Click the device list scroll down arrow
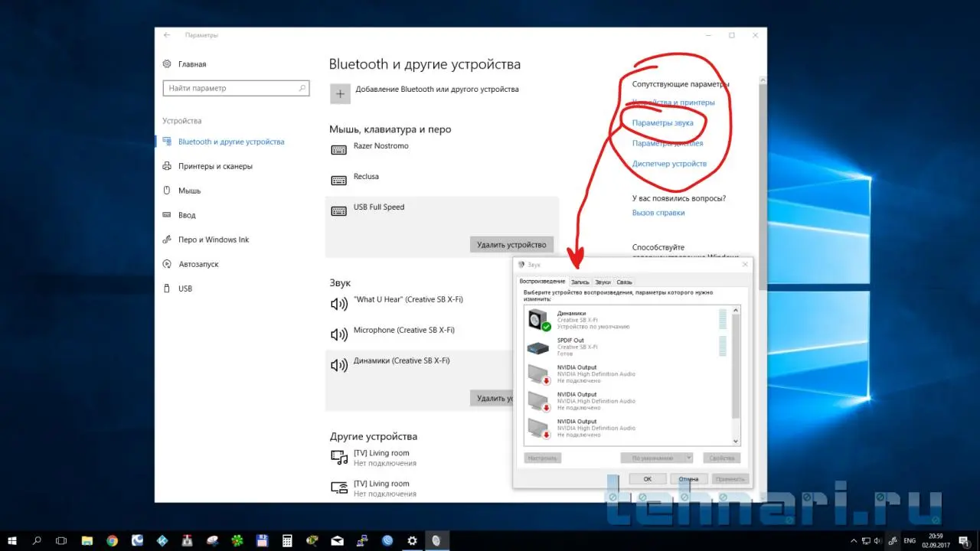The width and height of the screenshot is (980, 551). 737,442
